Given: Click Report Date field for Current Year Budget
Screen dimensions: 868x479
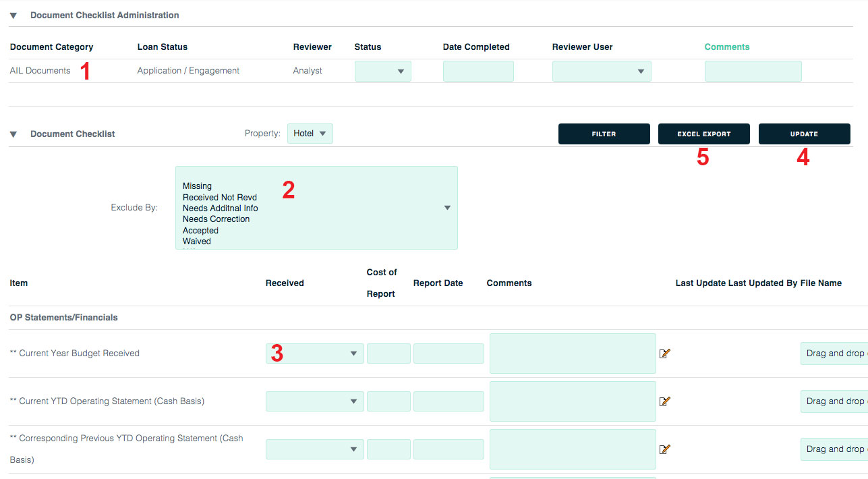Looking at the screenshot, I should [449, 354].
